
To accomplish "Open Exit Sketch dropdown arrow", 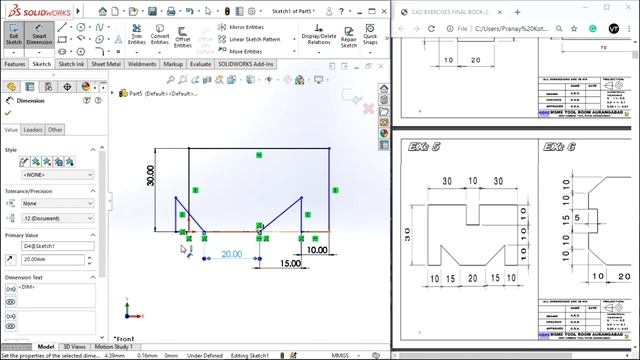I will pyautogui.click(x=13, y=53).
